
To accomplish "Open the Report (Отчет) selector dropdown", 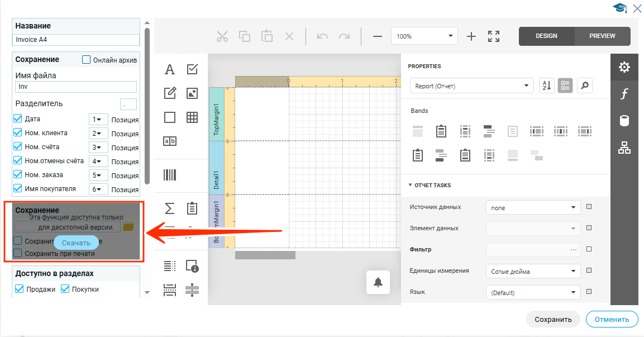I will [x=471, y=86].
